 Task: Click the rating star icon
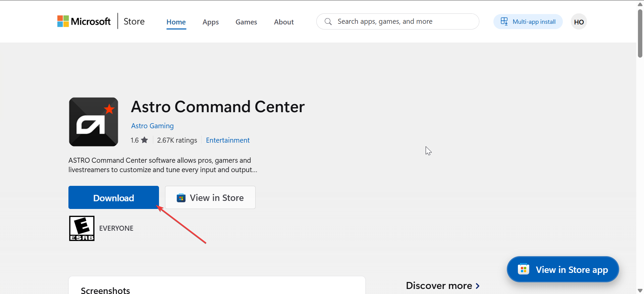[x=145, y=140]
